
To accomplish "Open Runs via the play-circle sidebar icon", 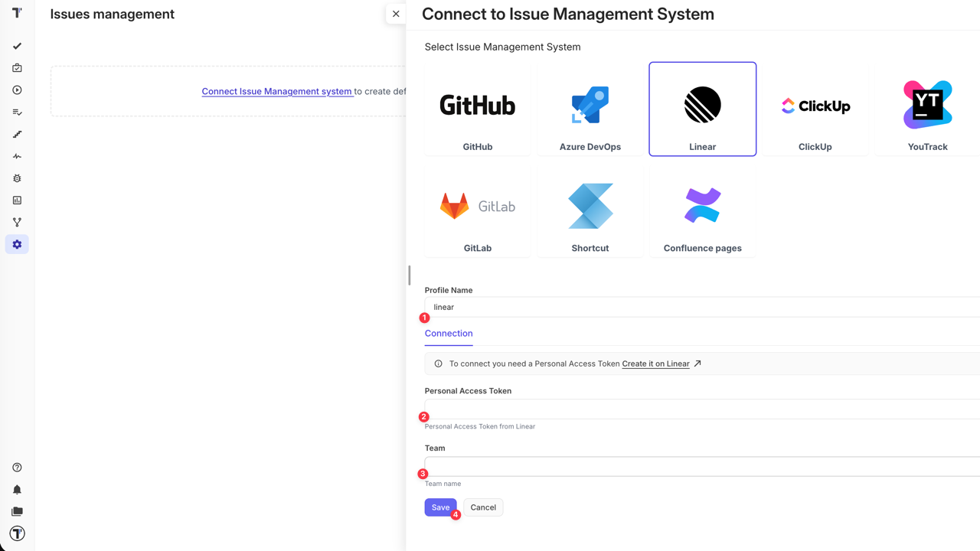I will click(17, 90).
